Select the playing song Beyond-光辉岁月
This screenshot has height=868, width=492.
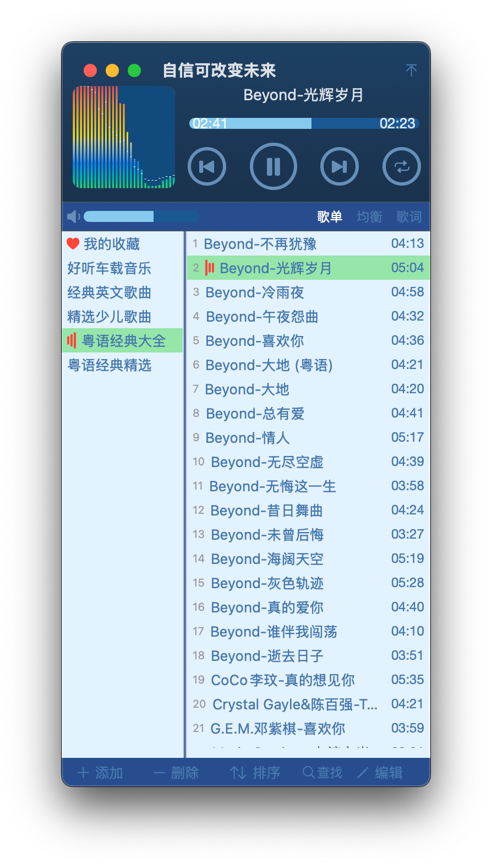coord(308,268)
